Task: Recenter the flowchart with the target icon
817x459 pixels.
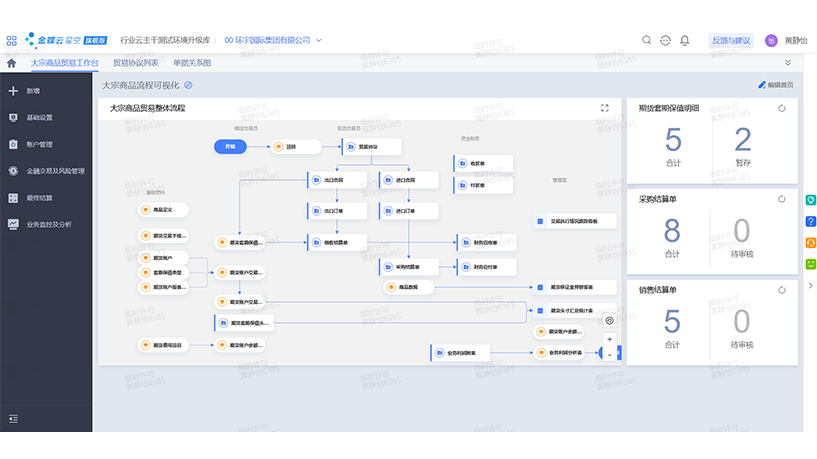Action: coord(609,321)
